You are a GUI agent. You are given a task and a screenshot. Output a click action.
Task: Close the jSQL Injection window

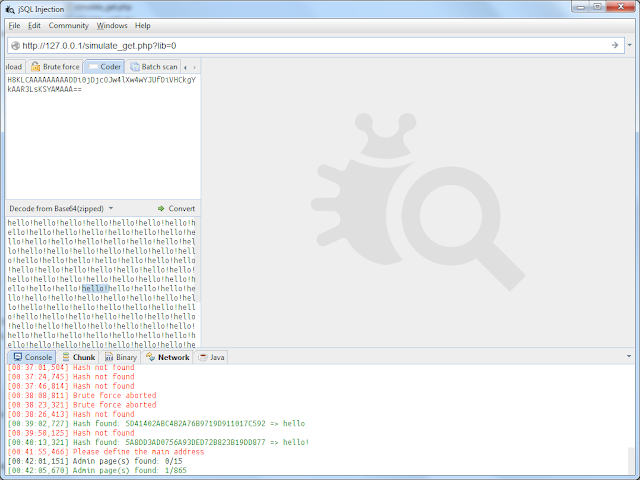point(620,7)
